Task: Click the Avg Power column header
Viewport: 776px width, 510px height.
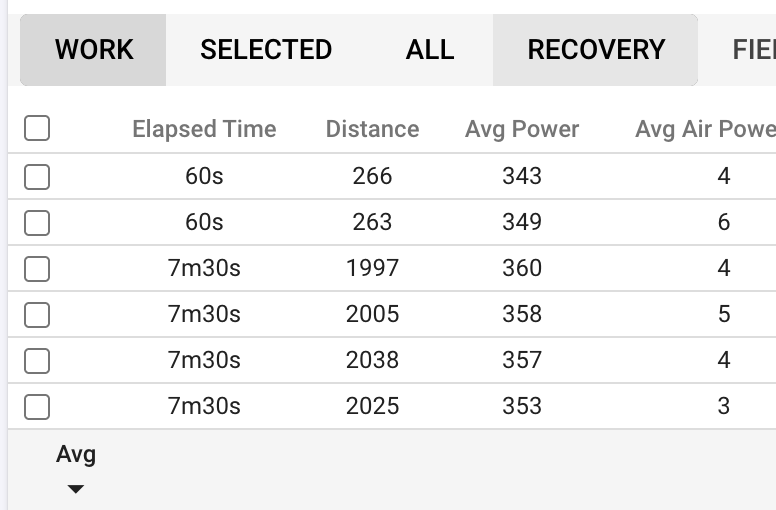Action: click(522, 129)
